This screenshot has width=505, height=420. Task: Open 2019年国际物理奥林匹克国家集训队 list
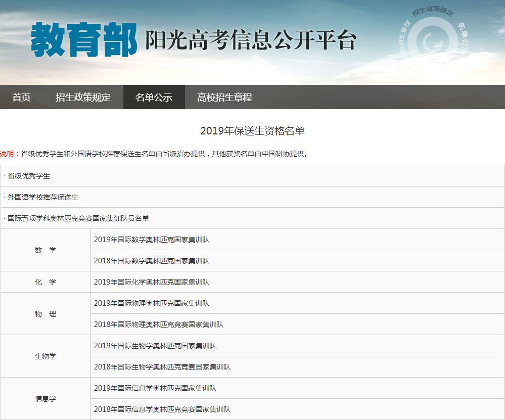152,303
